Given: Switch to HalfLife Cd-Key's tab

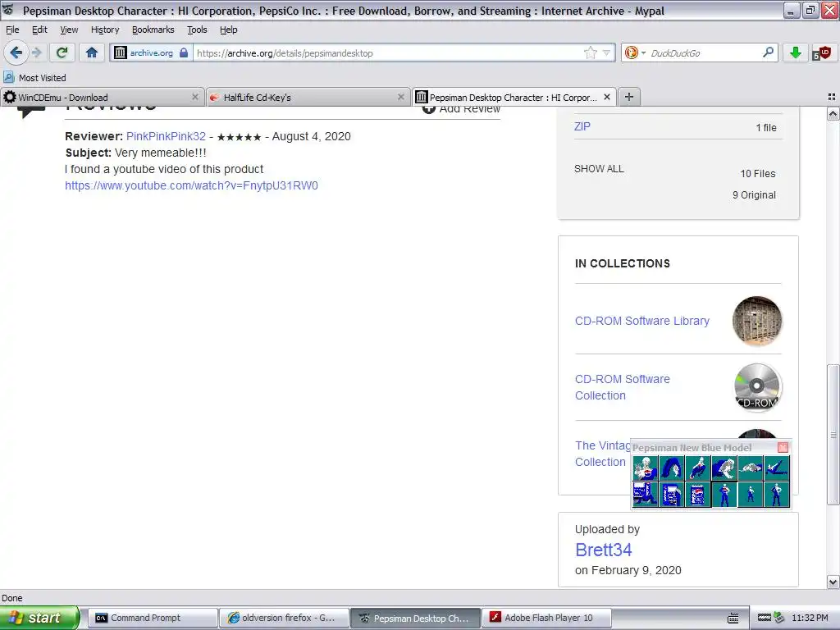Looking at the screenshot, I should pos(307,97).
